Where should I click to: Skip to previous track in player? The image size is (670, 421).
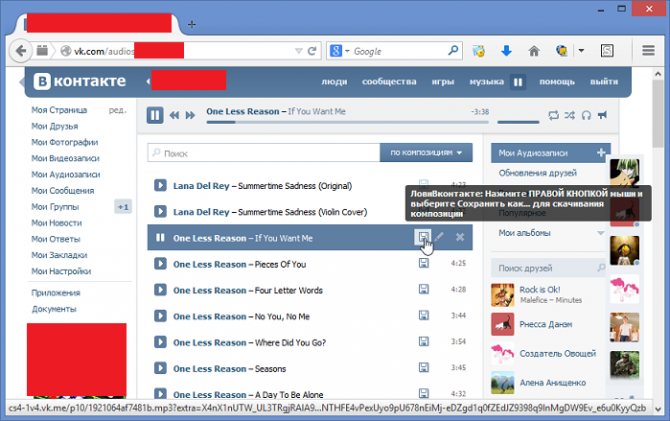pos(174,115)
